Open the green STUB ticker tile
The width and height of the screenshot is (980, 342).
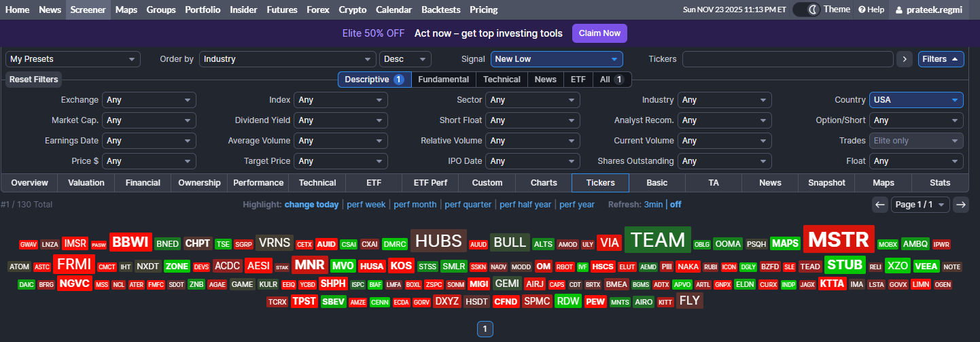[844, 264]
